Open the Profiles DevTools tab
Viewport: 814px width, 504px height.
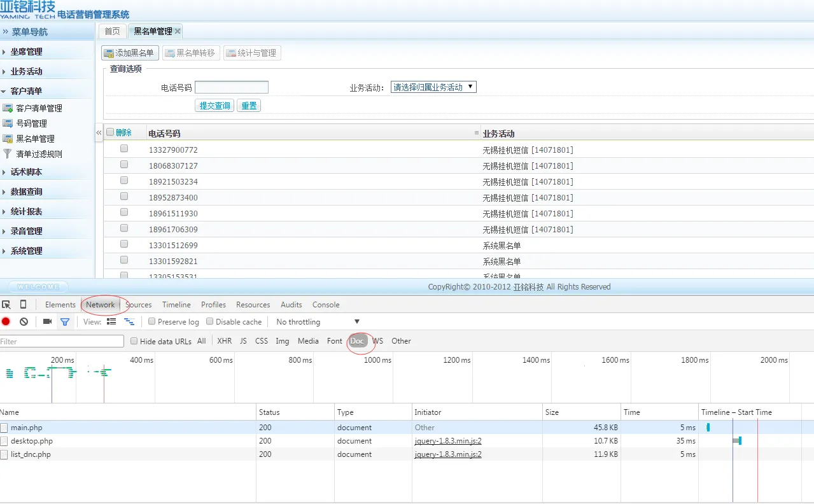pyautogui.click(x=214, y=305)
